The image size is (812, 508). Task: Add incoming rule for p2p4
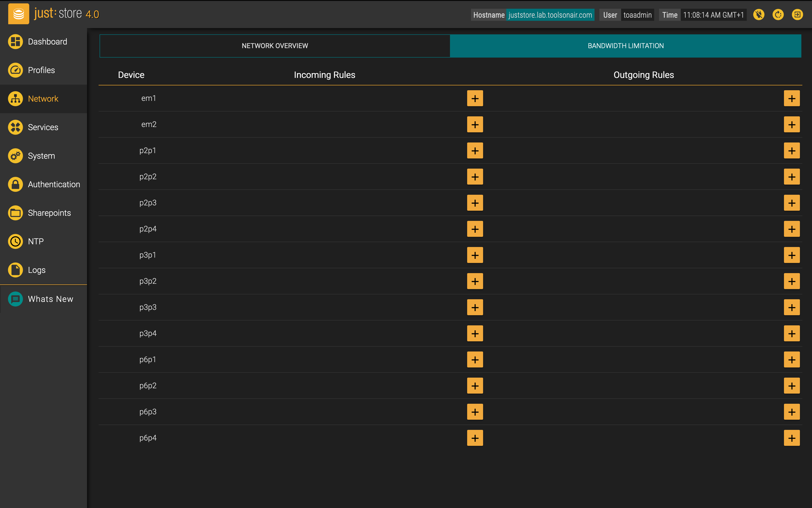click(x=475, y=229)
